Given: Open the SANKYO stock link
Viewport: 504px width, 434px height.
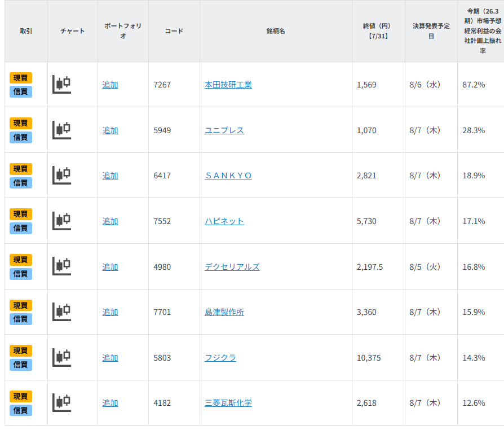Looking at the screenshot, I should coord(228,176).
